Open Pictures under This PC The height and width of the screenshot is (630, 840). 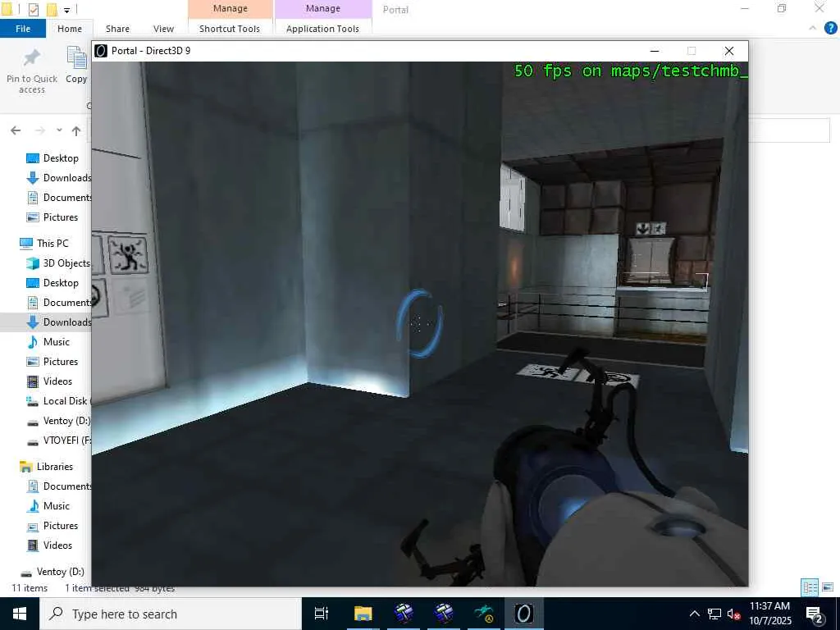52,362
